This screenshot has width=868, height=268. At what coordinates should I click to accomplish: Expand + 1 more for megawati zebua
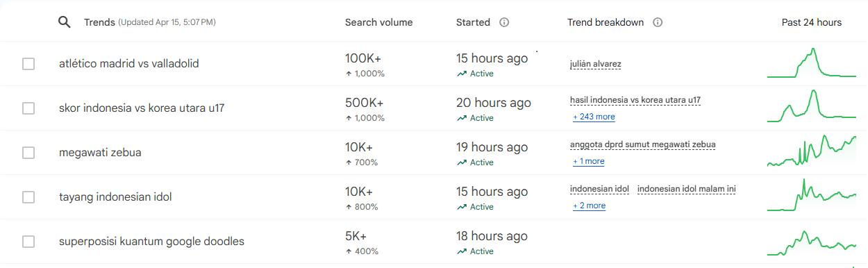(588, 161)
